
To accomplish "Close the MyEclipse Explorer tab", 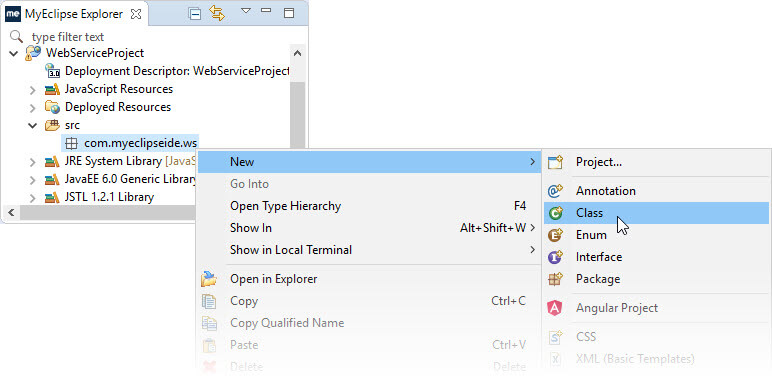I will click(x=135, y=14).
